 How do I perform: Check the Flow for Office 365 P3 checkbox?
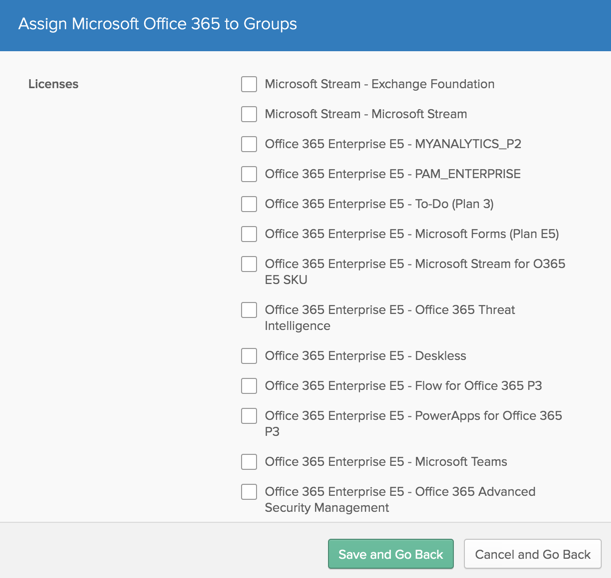click(x=249, y=386)
